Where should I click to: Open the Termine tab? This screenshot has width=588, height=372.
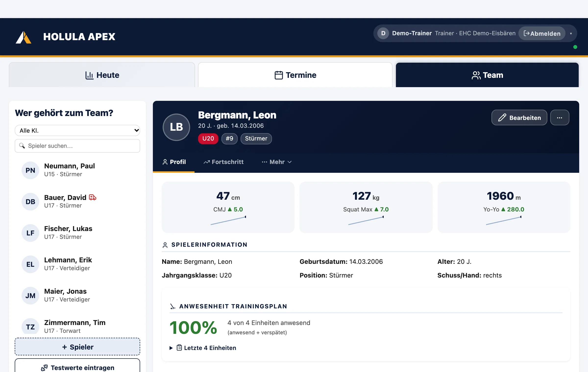tap(295, 75)
